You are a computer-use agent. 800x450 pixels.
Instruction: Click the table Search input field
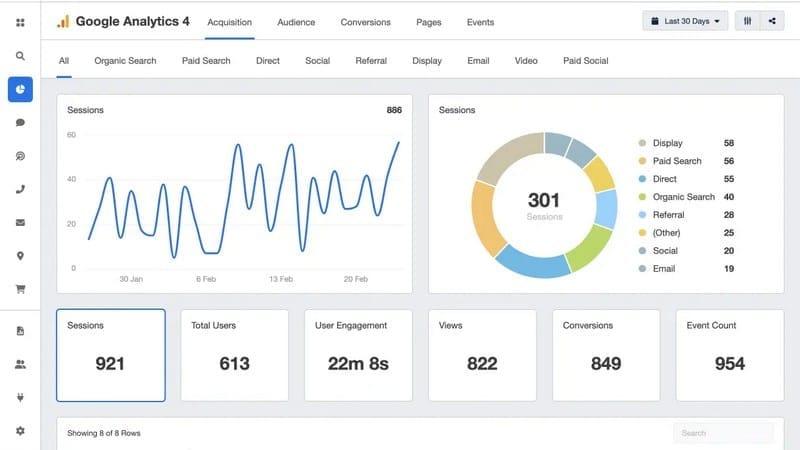722,433
